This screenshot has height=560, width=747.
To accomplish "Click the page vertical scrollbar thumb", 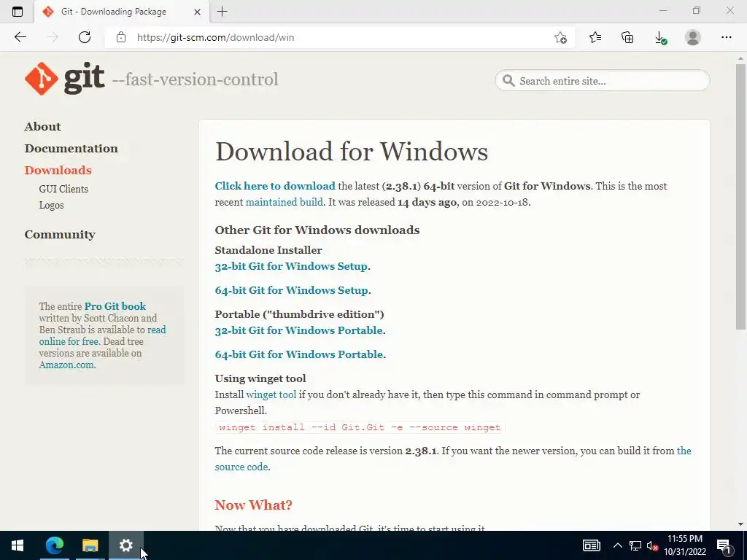I will tap(740, 196).
